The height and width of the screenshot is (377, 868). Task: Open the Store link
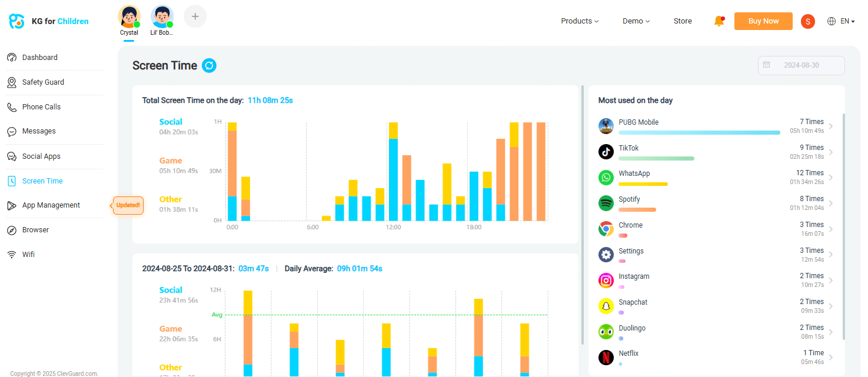tap(683, 21)
